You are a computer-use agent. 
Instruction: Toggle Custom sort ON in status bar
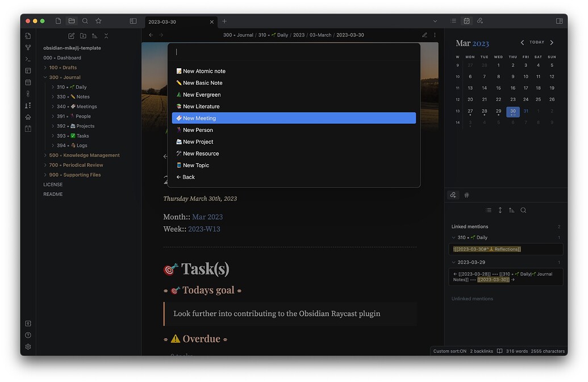tap(449, 351)
